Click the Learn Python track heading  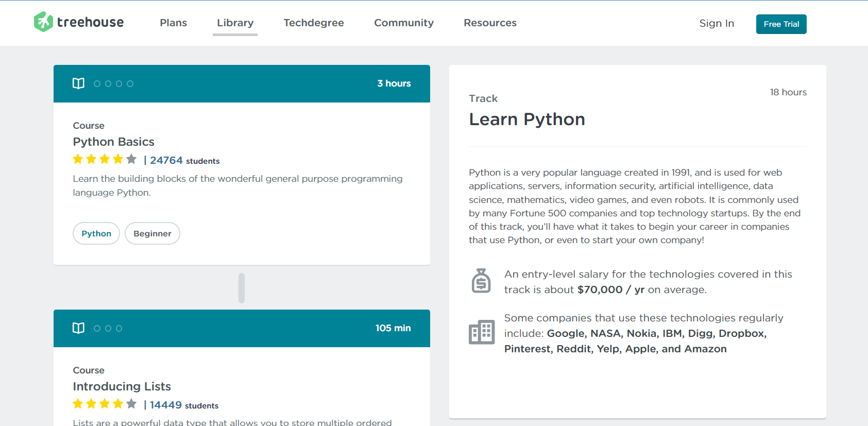(526, 120)
